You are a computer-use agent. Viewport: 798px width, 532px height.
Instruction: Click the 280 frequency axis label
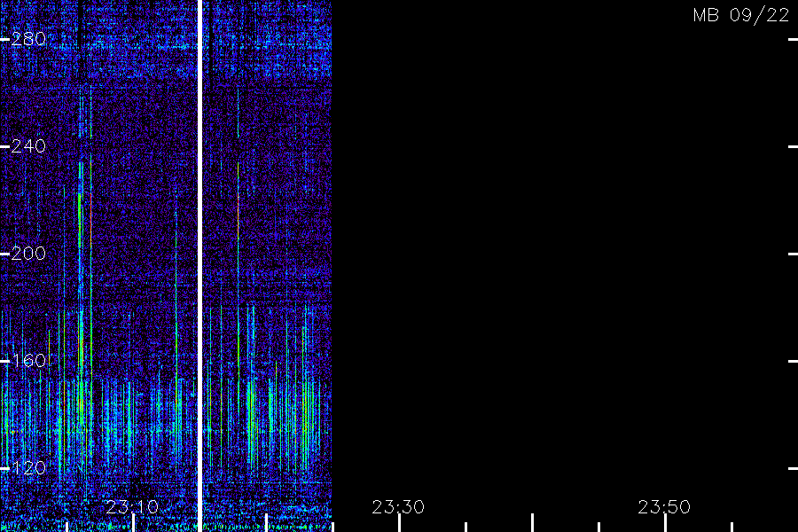coord(28,39)
